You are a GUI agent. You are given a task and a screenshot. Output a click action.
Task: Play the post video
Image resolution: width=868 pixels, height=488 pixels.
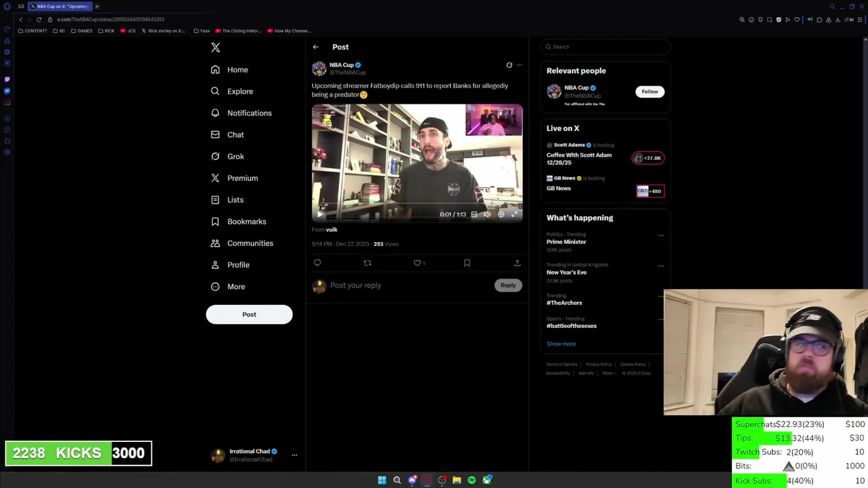click(320, 214)
